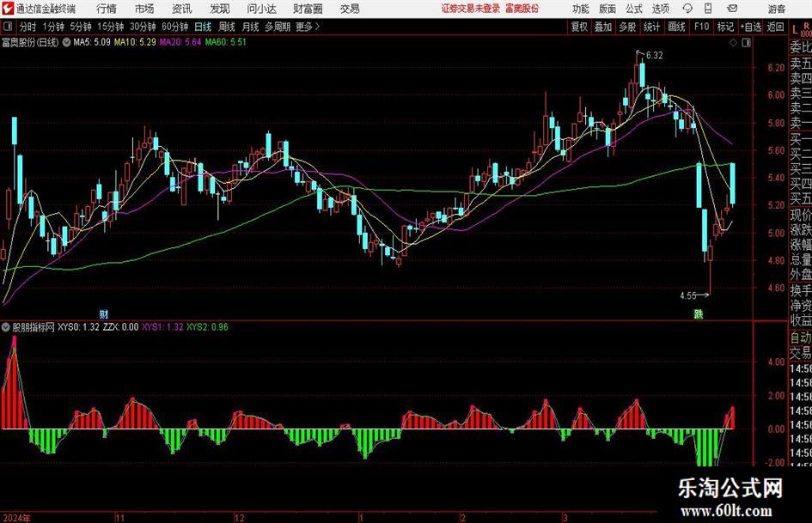Switch to the 60分钟 period tab
The image size is (812, 523).
(174, 27)
